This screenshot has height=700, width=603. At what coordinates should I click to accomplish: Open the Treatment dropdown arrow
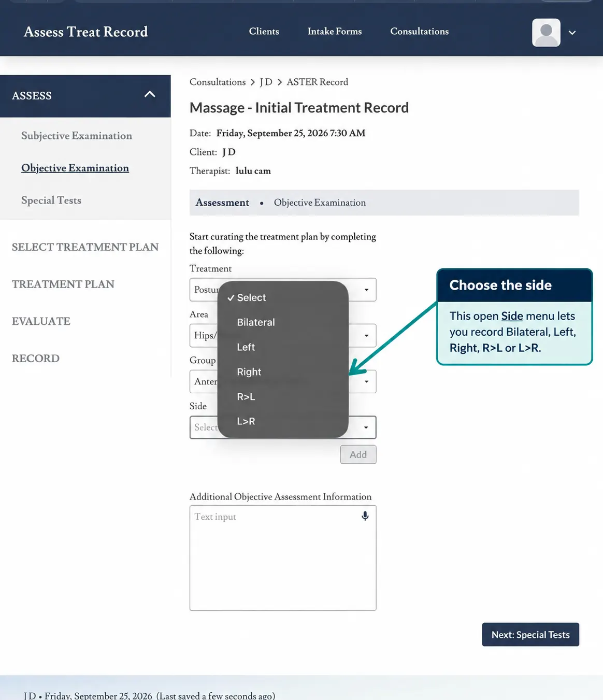[366, 290]
